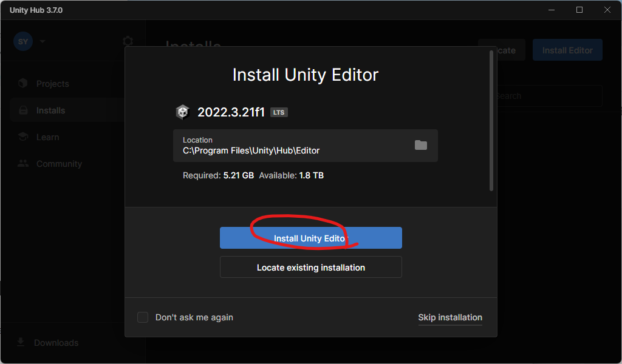The width and height of the screenshot is (622, 364).
Task: Check the Don't ask me again box
Action: (x=143, y=317)
